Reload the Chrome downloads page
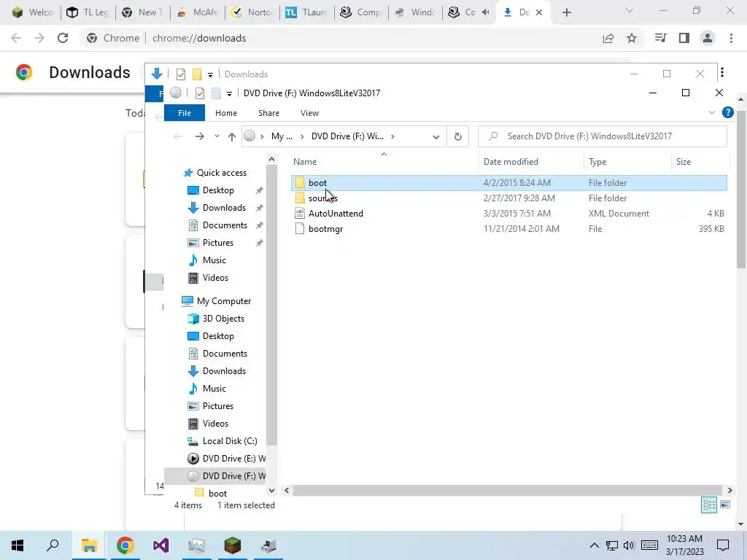Screen dimensions: 747x560 point(63,38)
